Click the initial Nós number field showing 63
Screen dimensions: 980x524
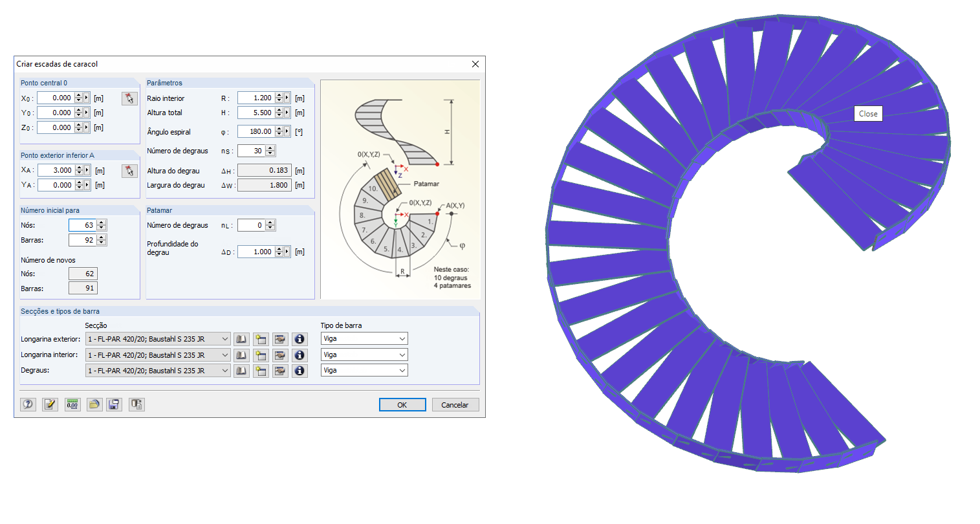pyautogui.click(x=83, y=225)
